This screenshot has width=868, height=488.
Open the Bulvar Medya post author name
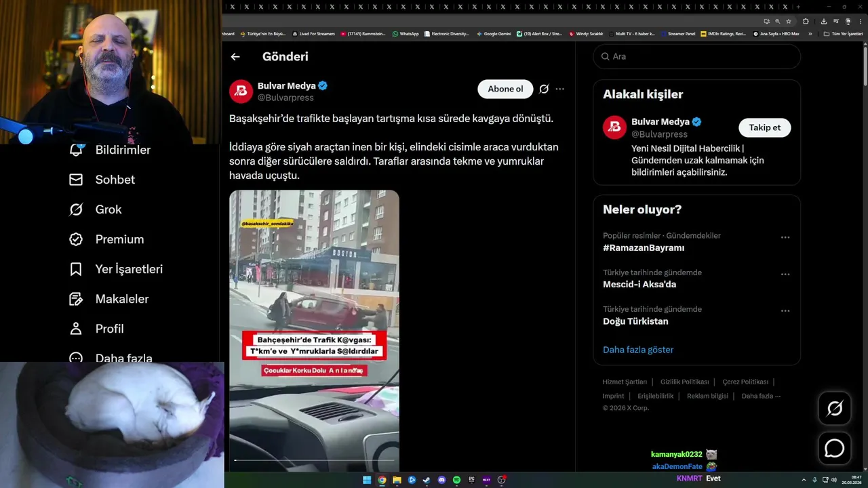point(287,86)
